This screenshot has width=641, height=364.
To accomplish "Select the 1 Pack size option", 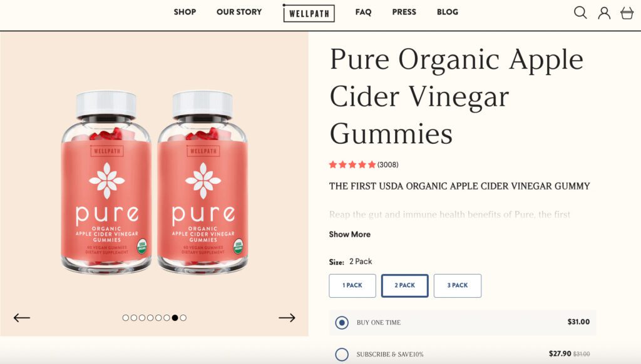I will click(x=352, y=286).
